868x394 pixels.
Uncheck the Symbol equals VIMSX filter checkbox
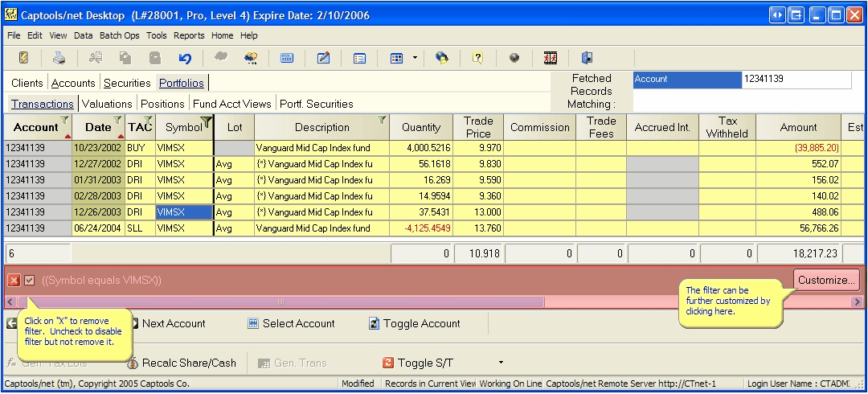[x=30, y=280]
